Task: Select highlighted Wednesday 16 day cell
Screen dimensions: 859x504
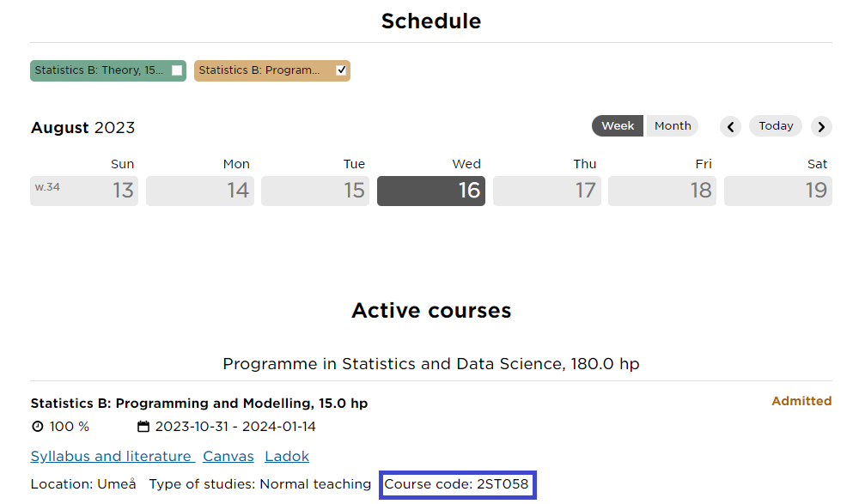Action: click(431, 191)
